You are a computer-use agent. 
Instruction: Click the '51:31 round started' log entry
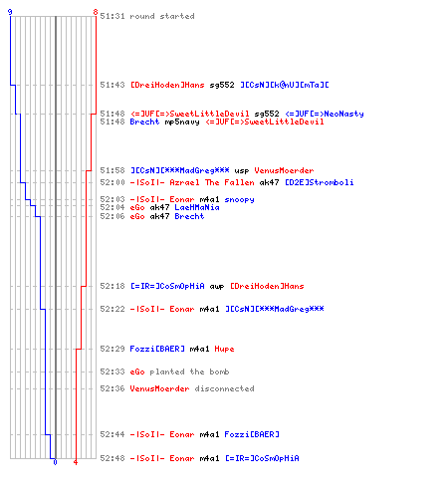click(147, 16)
